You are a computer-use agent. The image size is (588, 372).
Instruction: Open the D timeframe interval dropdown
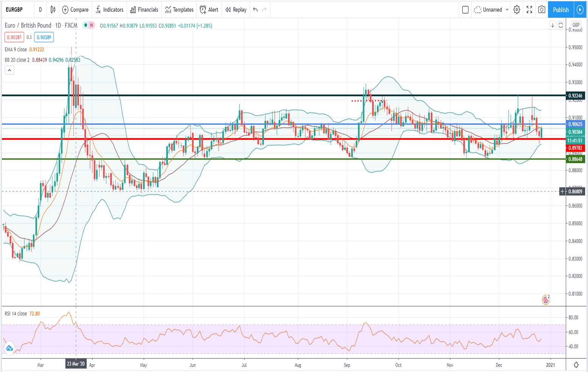point(40,10)
